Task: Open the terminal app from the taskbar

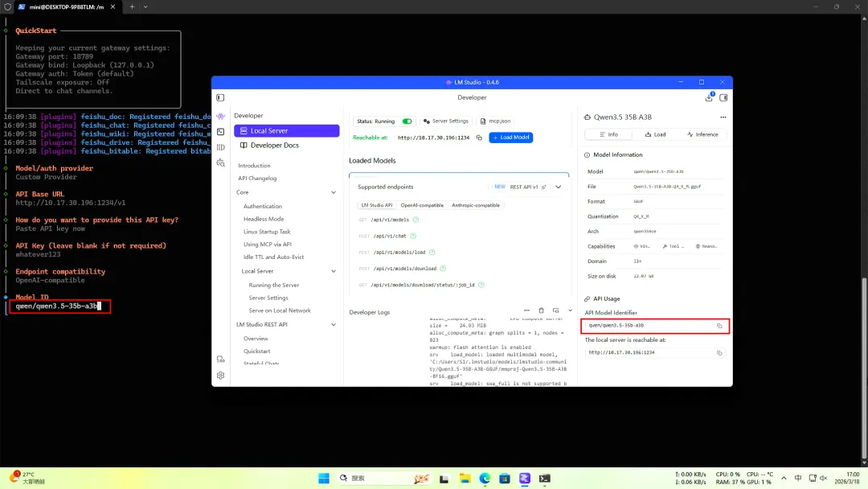Action: click(545, 478)
